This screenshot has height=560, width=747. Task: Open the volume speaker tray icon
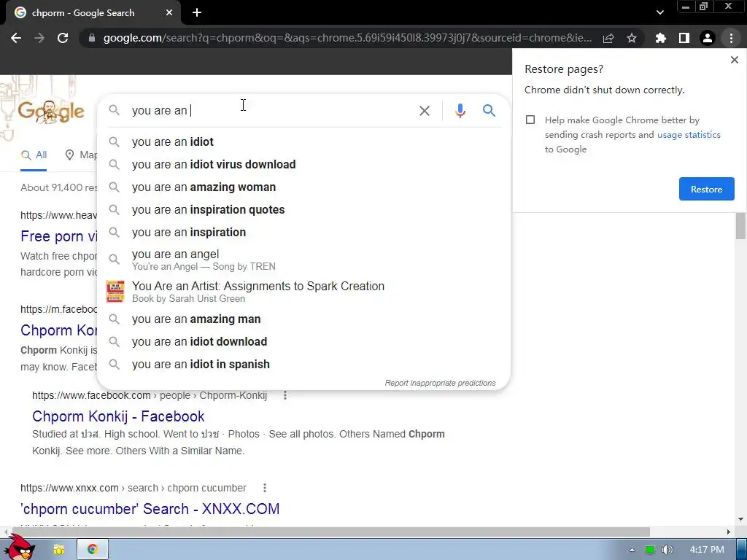point(667,550)
